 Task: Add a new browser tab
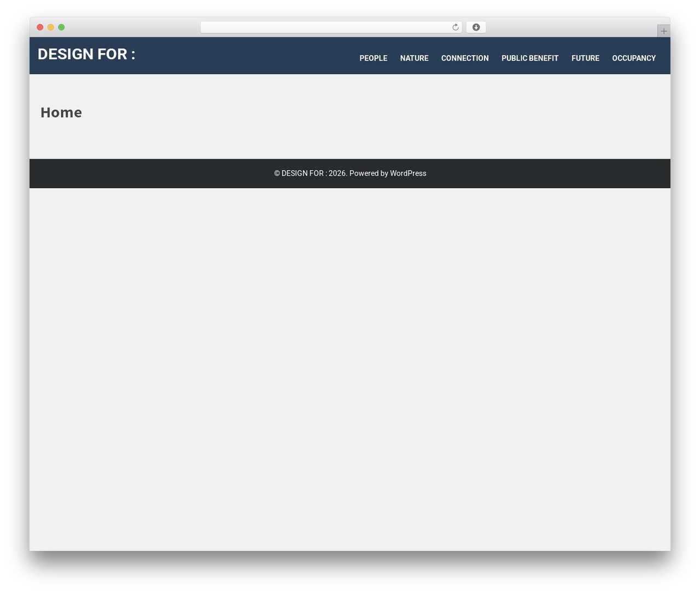pos(663,31)
